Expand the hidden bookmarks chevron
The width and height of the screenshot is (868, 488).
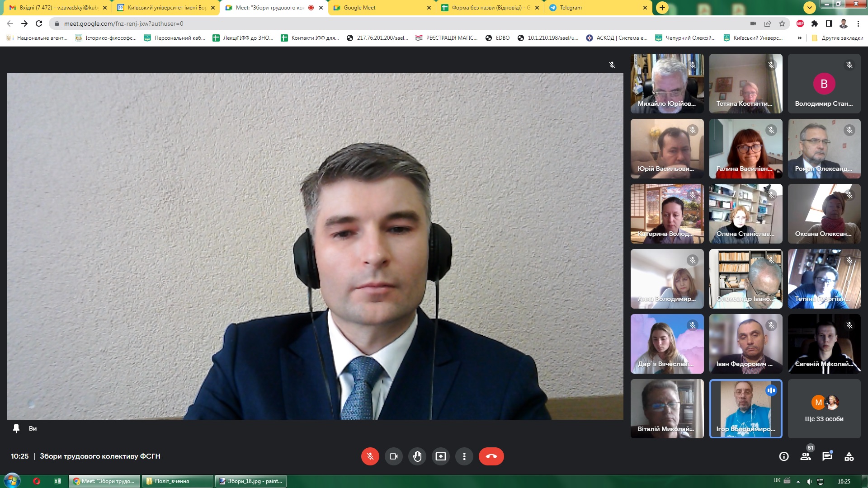point(800,38)
